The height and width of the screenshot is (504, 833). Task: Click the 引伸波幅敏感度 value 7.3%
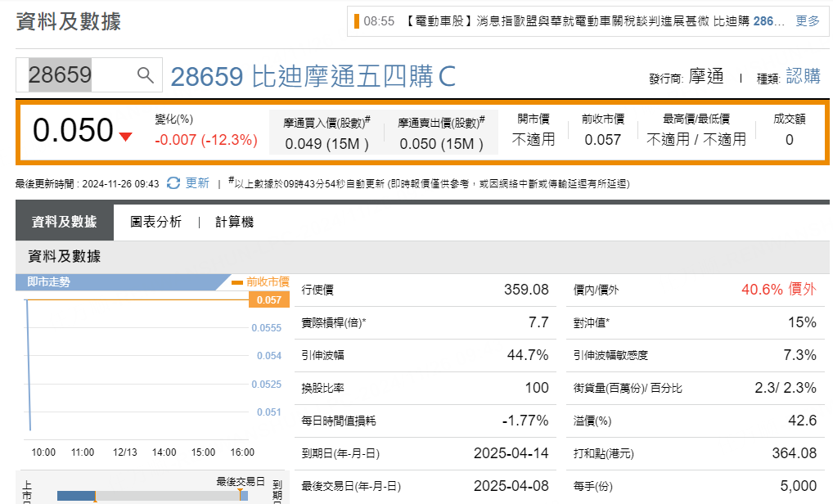(800, 355)
